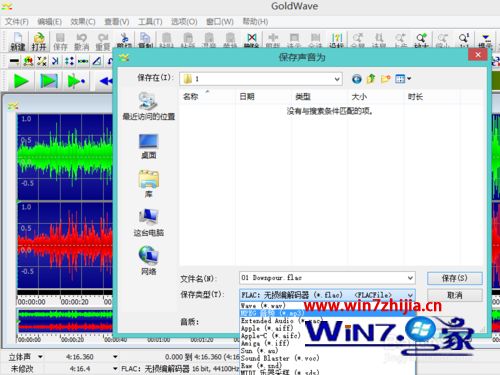Click the horizontal compress arrows effect icon

[x=83, y=61]
